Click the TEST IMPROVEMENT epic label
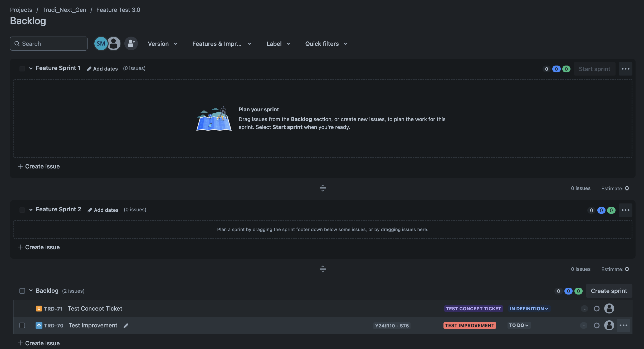This screenshot has height=349, width=644. pos(470,326)
